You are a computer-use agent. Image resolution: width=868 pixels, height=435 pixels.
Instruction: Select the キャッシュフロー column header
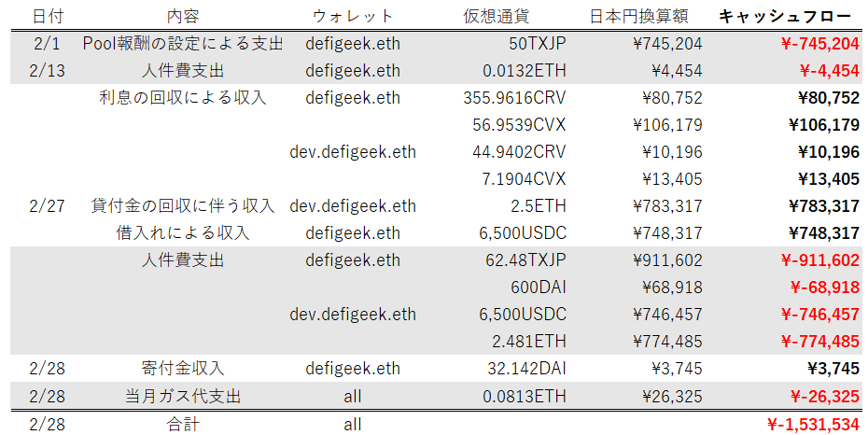(x=785, y=17)
